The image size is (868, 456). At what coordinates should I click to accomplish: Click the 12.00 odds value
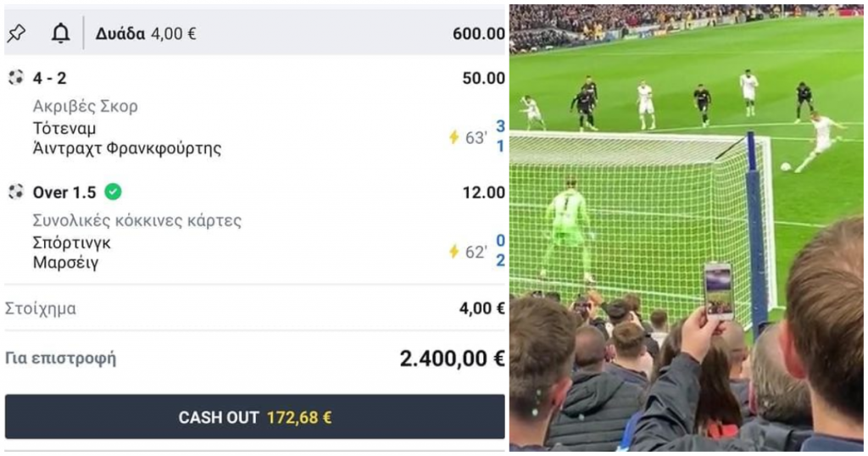(x=483, y=192)
